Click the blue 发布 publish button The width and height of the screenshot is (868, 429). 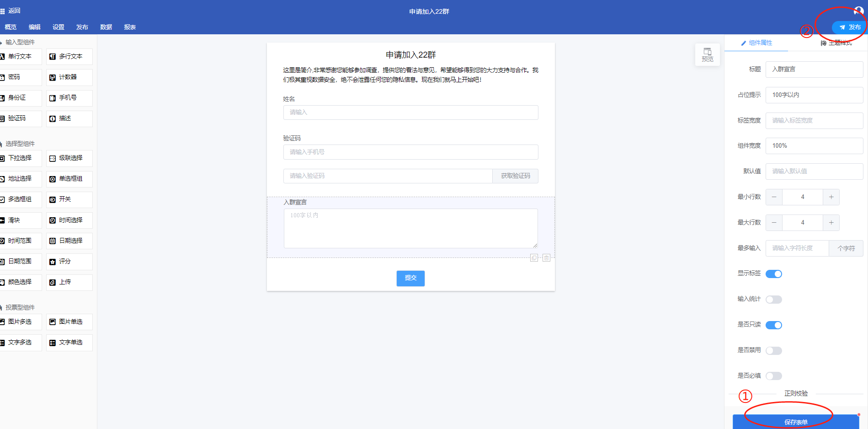849,27
